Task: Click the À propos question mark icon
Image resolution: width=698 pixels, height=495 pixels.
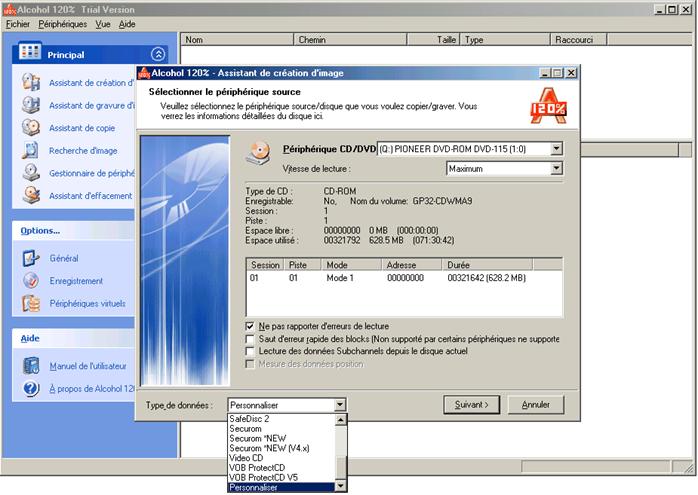Action: (x=31, y=388)
